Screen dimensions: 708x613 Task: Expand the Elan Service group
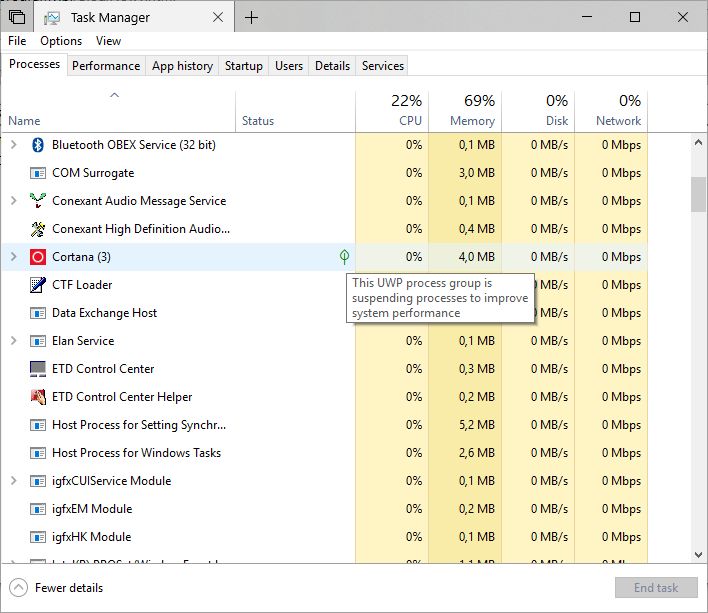pyautogui.click(x=14, y=341)
